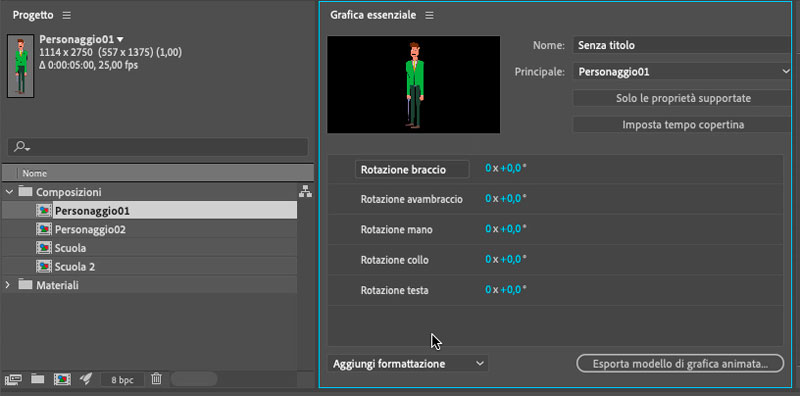Click Imposta tempo copertina button
The width and height of the screenshot is (800, 396).
coord(683,125)
